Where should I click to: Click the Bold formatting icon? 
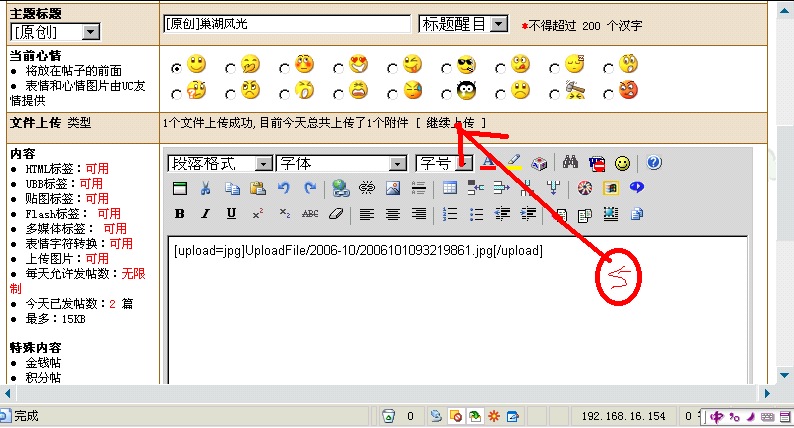[180, 213]
